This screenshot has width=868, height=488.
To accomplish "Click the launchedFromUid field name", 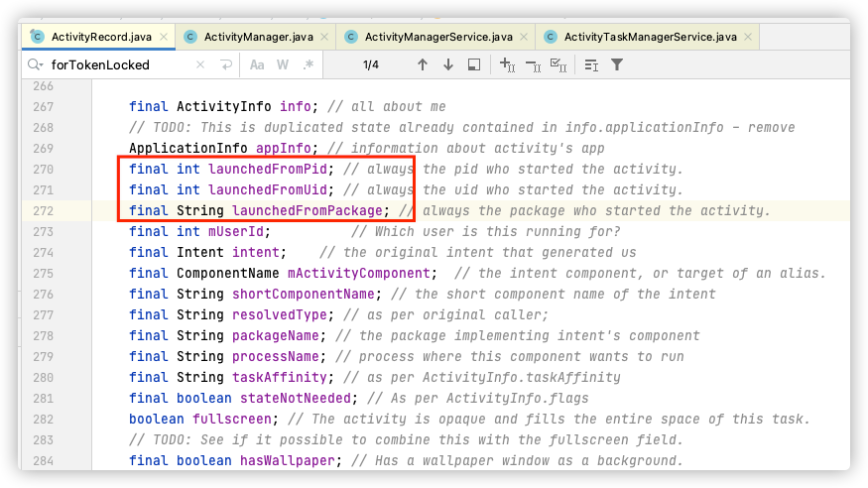I will 268,189.
